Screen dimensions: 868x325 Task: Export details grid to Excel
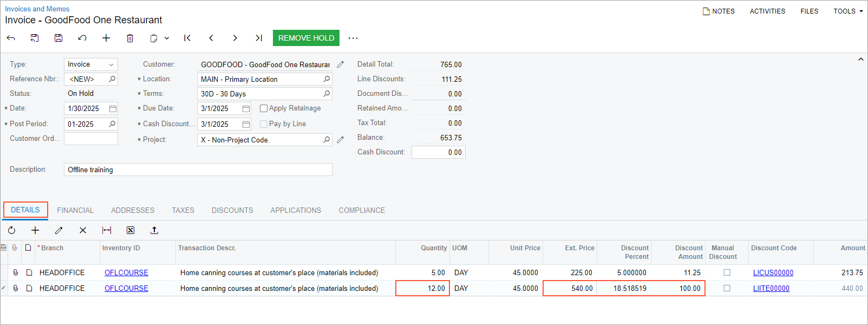(x=130, y=230)
